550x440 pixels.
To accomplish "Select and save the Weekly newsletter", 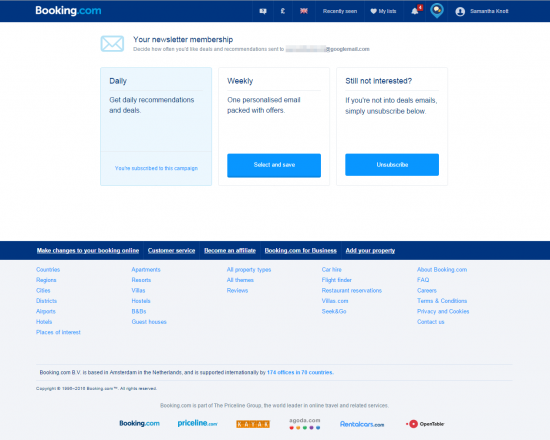I will coord(274,165).
